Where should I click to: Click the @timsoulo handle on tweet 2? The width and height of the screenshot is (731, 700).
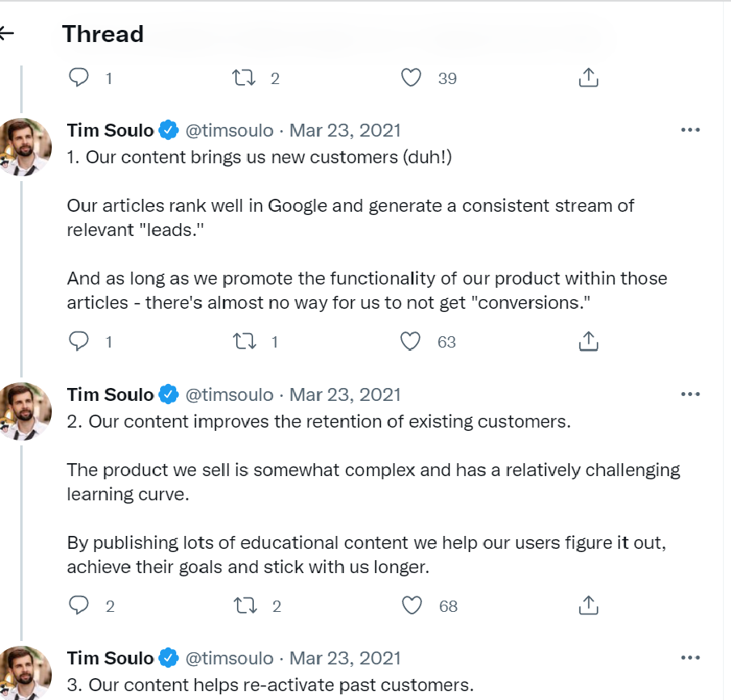[x=230, y=394]
